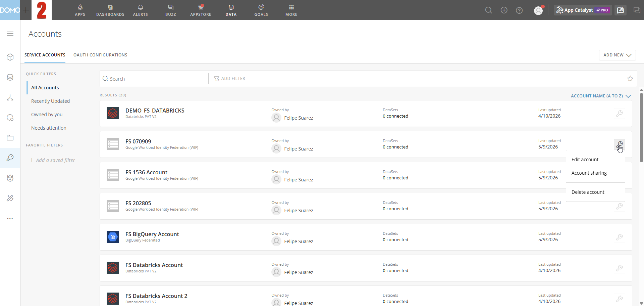Click "0 connected" for FS BigQuery Account
Viewport: 644px width, 306px height.
395,239
